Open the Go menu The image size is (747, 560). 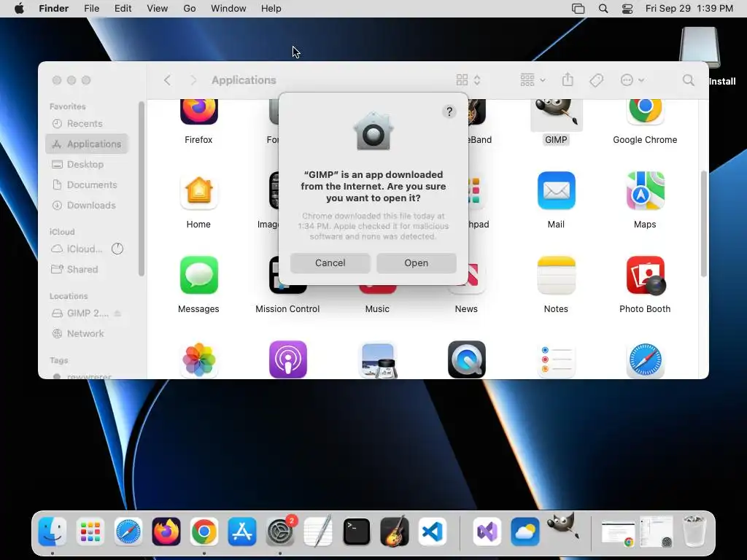[x=190, y=9]
